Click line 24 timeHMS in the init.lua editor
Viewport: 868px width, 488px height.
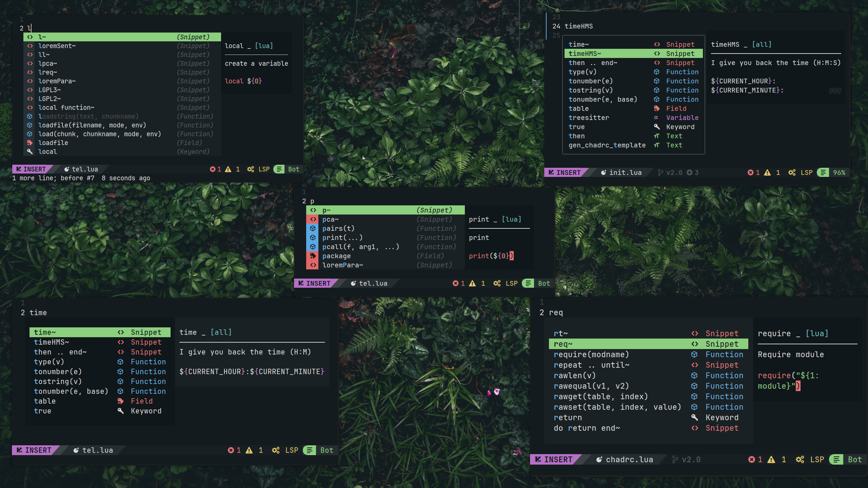578,26
